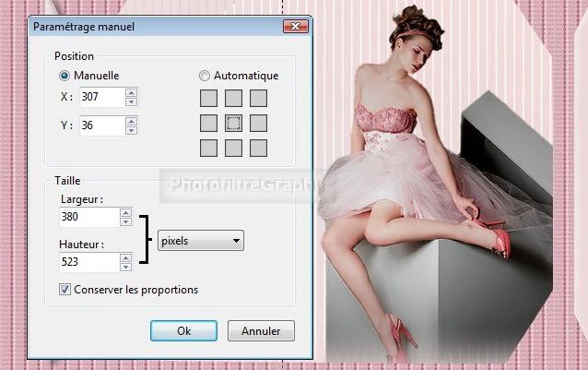Click the Hauteur input field

point(89,262)
